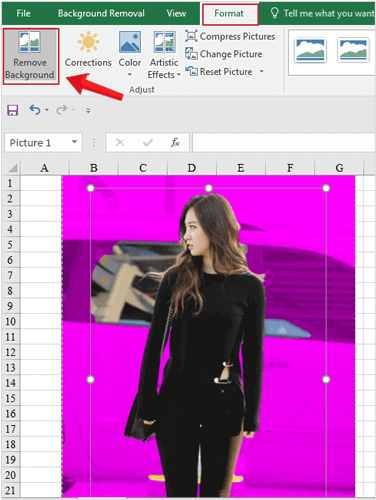
Task: Click the top-left marquee handle
Action: [90, 188]
